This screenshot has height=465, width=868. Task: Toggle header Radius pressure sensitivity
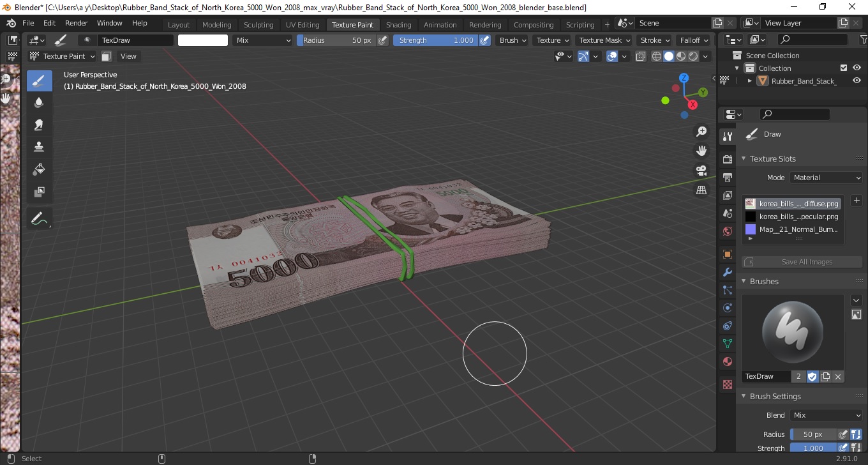[x=382, y=40]
